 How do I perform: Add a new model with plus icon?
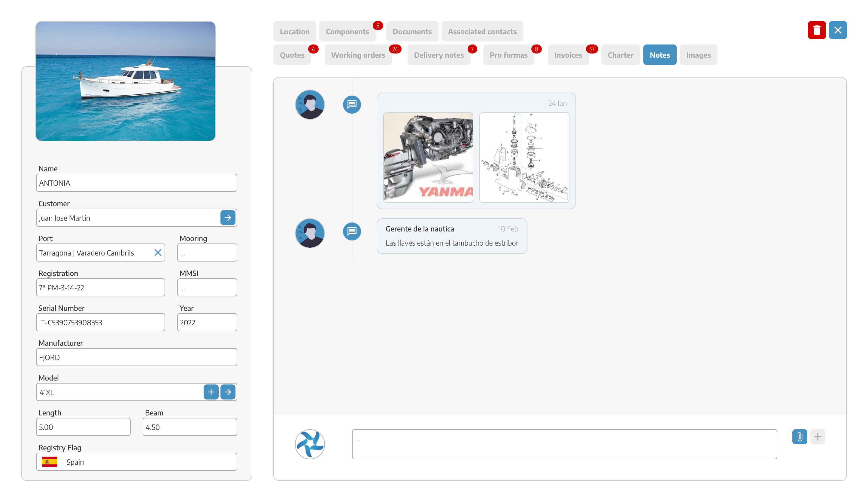pyautogui.click(x=211, y=392)
